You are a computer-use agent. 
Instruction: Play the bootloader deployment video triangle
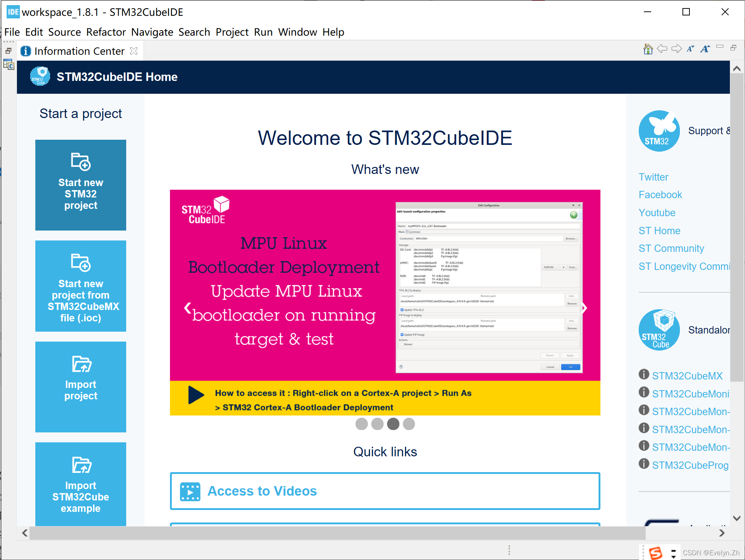(x=196, y=395)
